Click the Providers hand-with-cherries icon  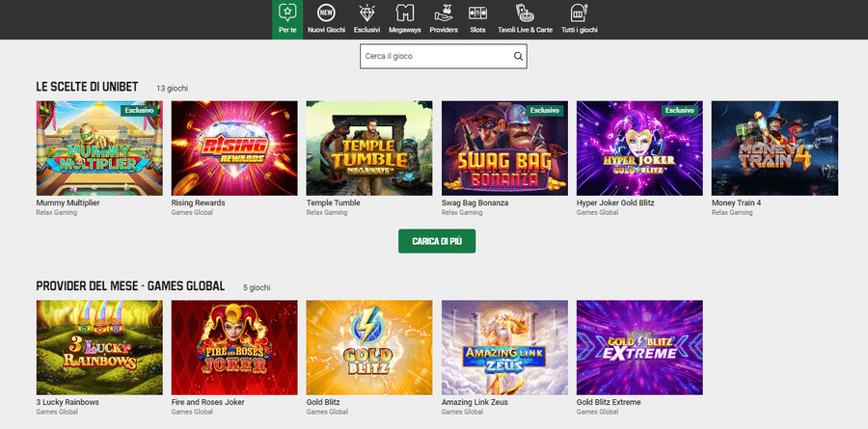444,13
